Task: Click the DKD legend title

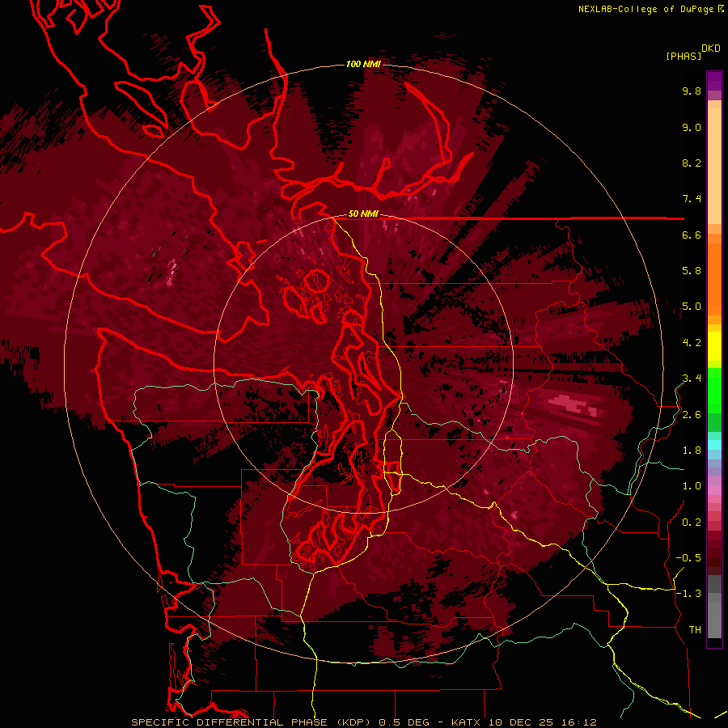Action: pos(711,49)
